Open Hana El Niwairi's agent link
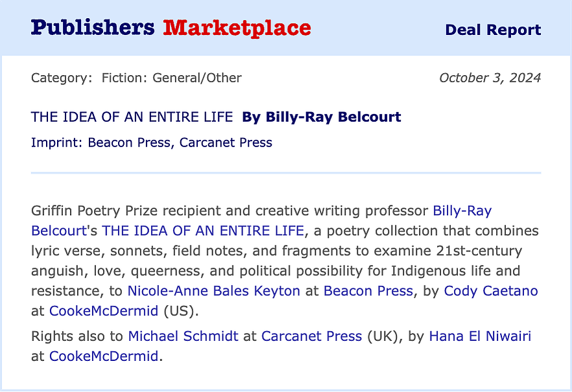The height and width of the screenshot is (392, 572). 480,336
